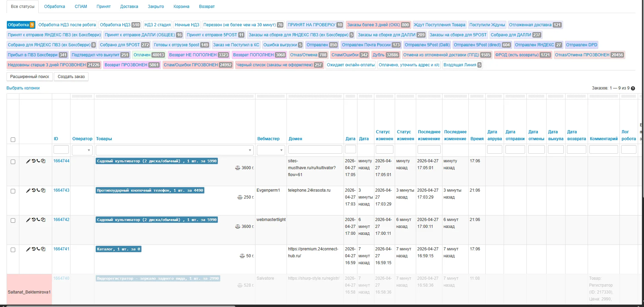Duplicate order 1664743 via copy icon
The image size is (644, 307).
43,190
